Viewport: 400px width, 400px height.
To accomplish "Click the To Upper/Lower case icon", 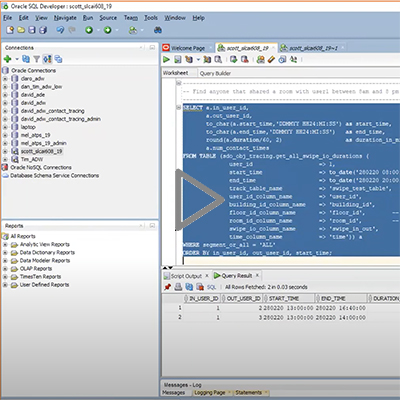I will [293, 59].
